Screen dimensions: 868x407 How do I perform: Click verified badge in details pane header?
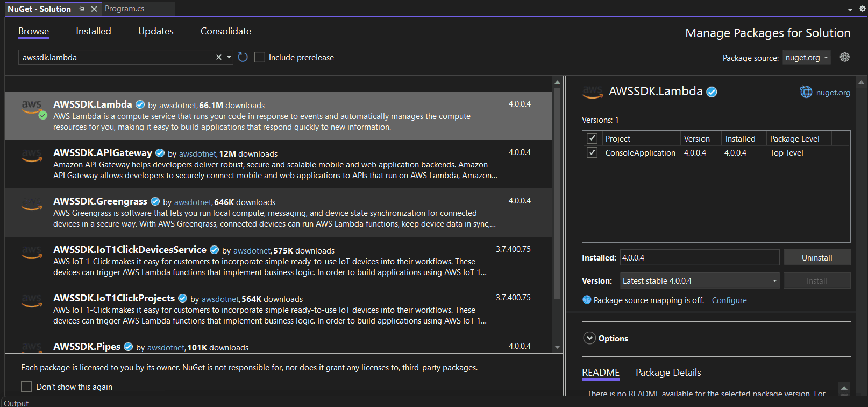click(712, 92)
